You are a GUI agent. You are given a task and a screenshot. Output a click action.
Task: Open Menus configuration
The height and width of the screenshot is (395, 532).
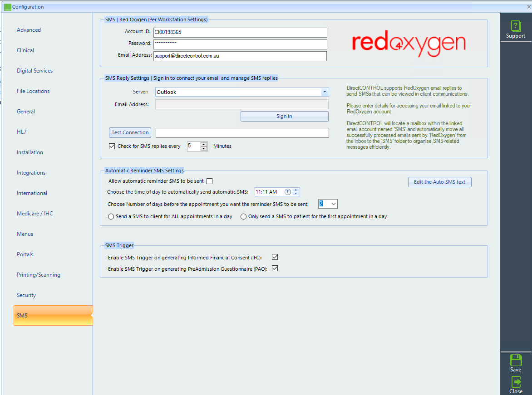pos(25,234)
